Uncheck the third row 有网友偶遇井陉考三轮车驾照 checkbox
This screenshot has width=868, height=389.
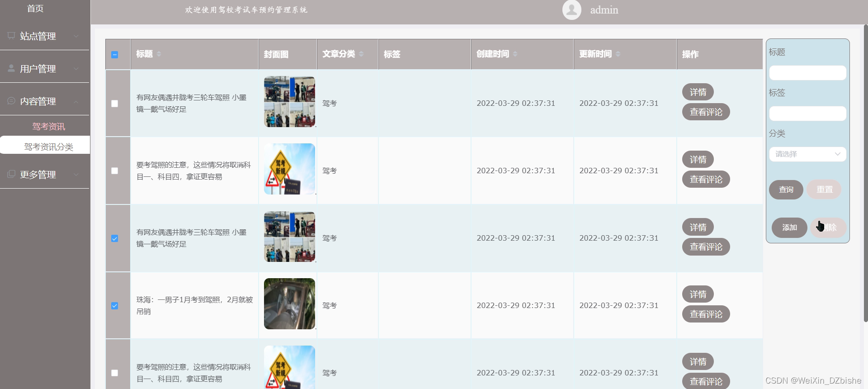click(x=115, y=238)
